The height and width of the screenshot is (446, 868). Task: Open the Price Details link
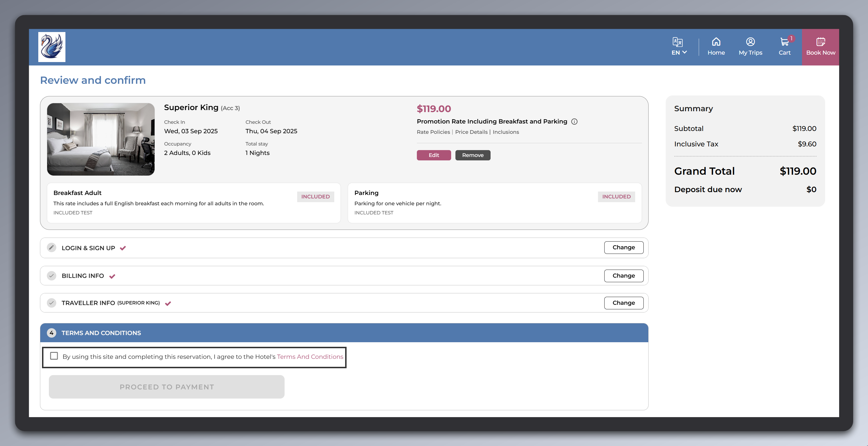coord(471,132)
